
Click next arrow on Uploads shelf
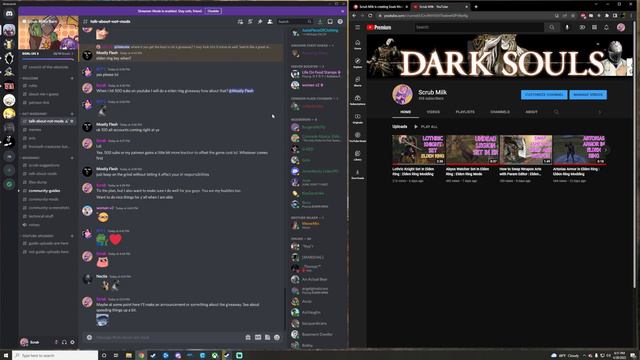(606, 150)
